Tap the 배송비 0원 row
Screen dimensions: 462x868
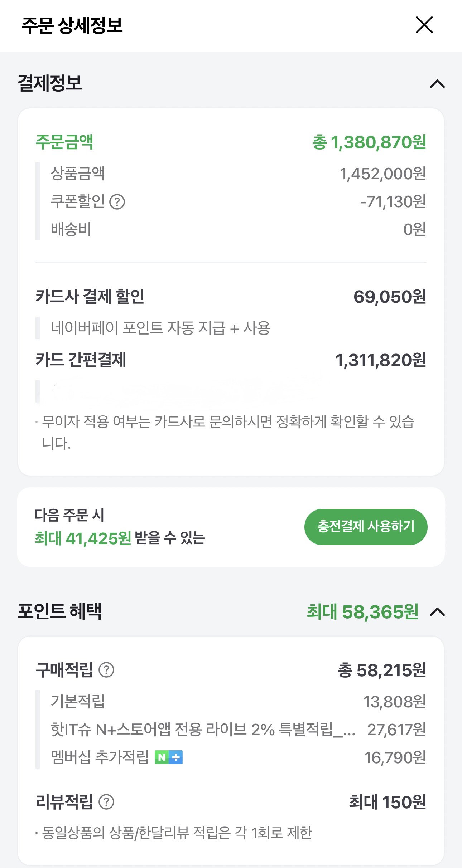(x=238, y=229)
